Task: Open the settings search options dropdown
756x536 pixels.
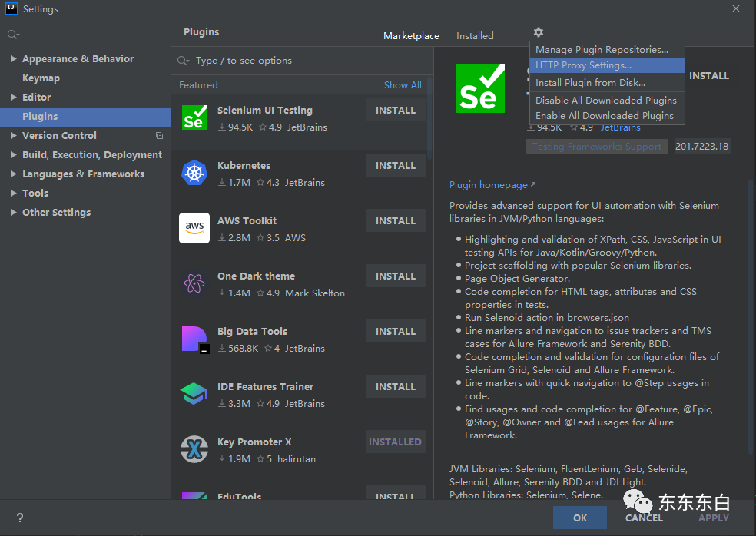Action: (13, 35)
